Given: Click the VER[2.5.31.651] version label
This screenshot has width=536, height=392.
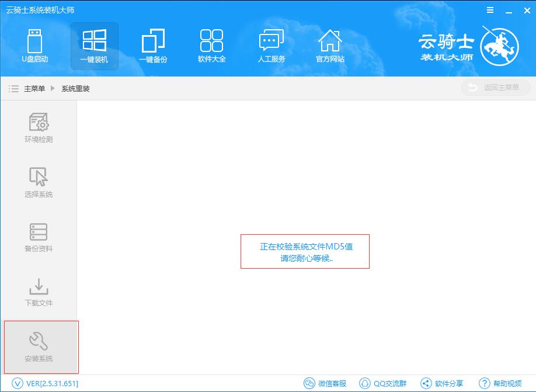Looking at the screenshot, I should coord(53,383).
